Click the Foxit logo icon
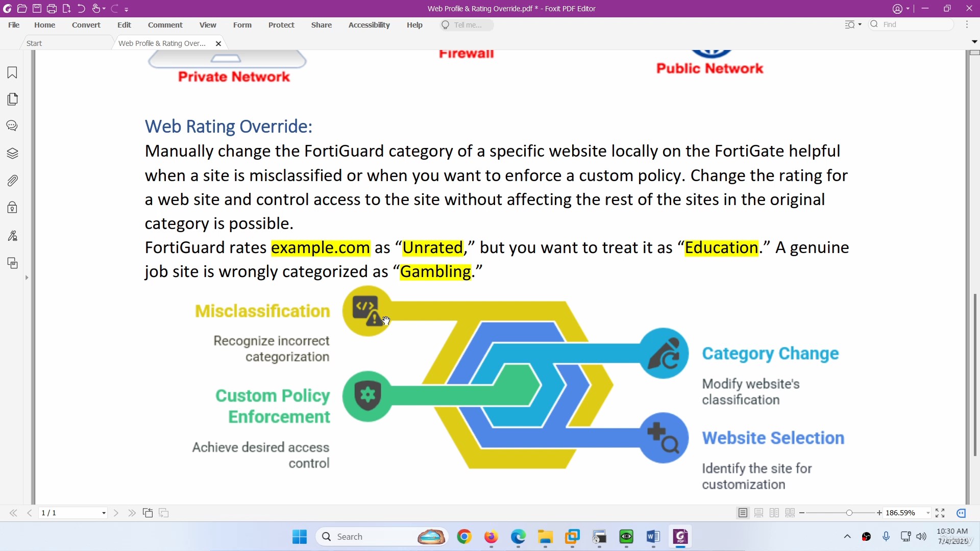This screenshot has width=980, height=551. (x=8, y=9)
